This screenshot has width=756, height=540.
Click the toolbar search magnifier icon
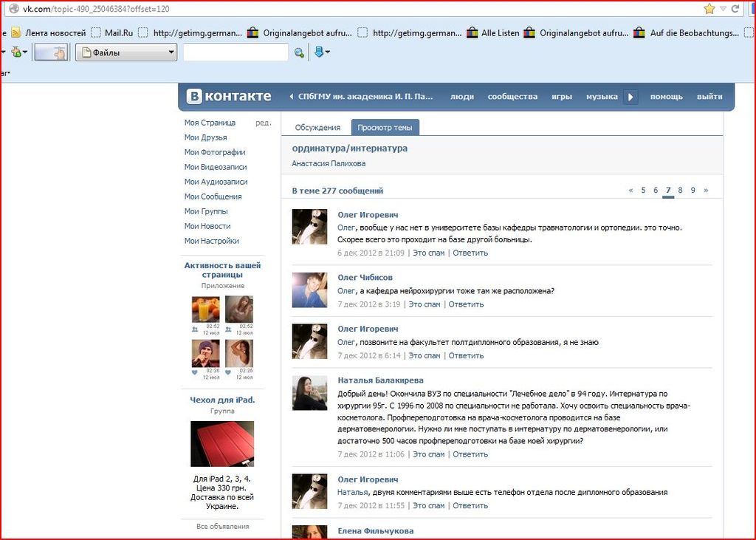[299, 52]
